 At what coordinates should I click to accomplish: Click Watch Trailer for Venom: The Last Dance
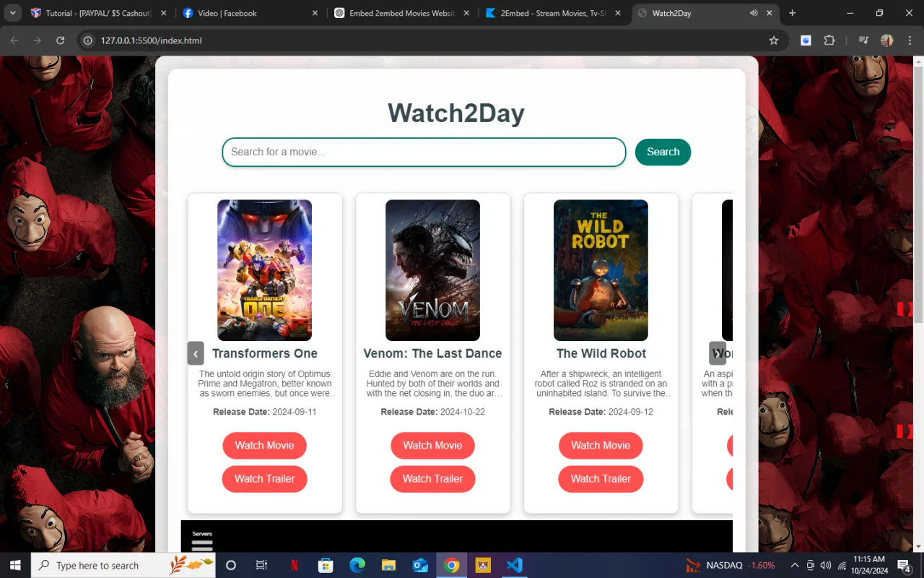point(432,478)
